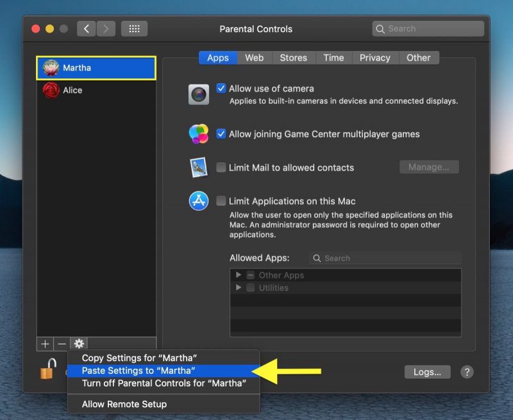The height and width of the screenshot is (420, 513).
Task: Click the padlock to unlock settings
Action: coord(46,371)
